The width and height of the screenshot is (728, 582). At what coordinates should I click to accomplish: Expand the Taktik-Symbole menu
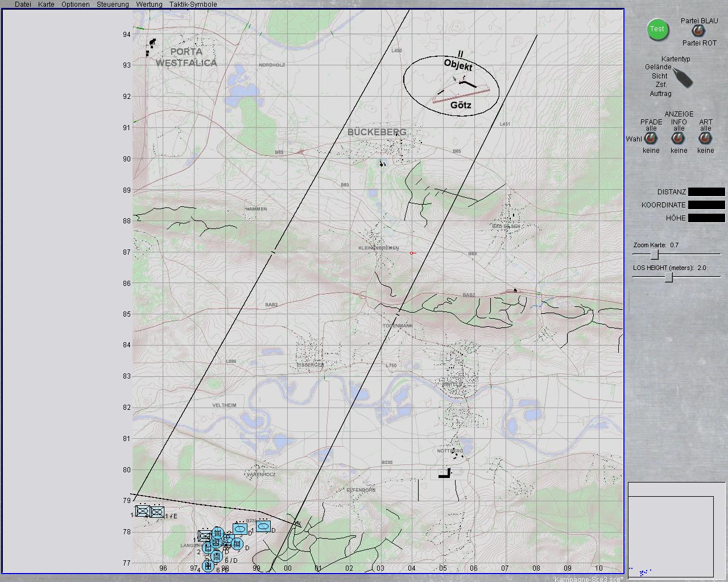[193, 5]
